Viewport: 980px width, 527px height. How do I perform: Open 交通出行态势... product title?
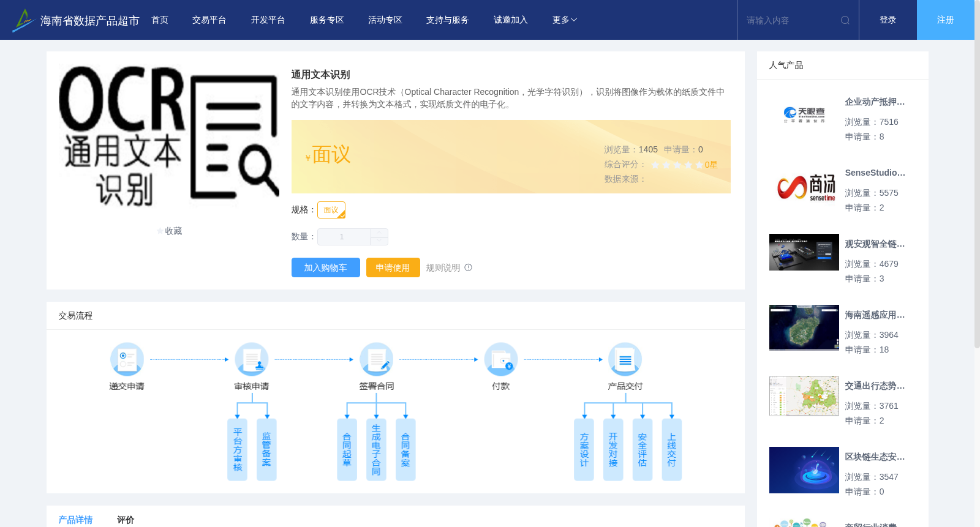875,386
